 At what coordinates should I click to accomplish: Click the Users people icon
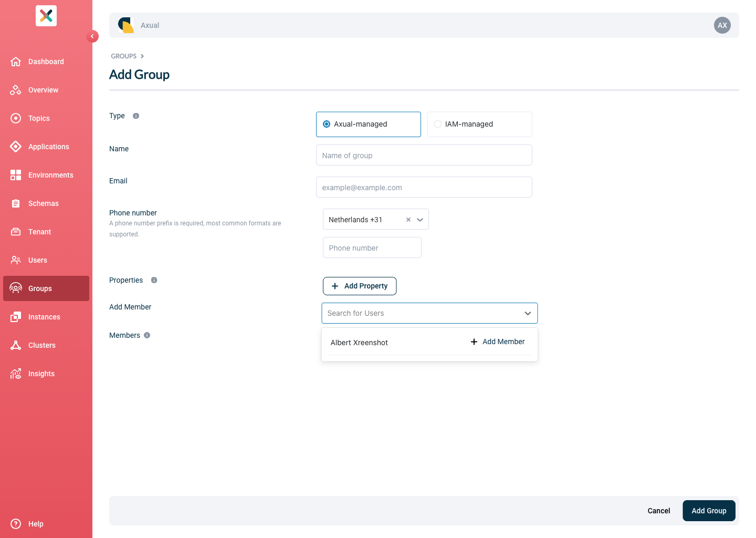point(16,260)
